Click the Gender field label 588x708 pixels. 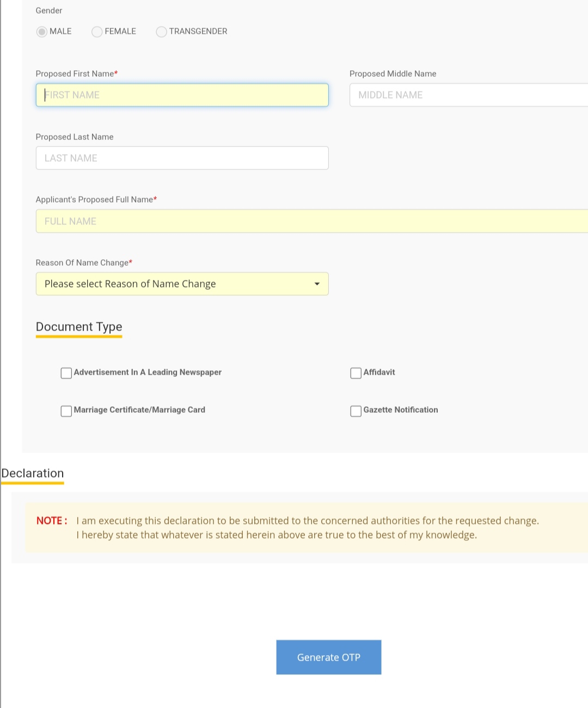coord(49,10)
